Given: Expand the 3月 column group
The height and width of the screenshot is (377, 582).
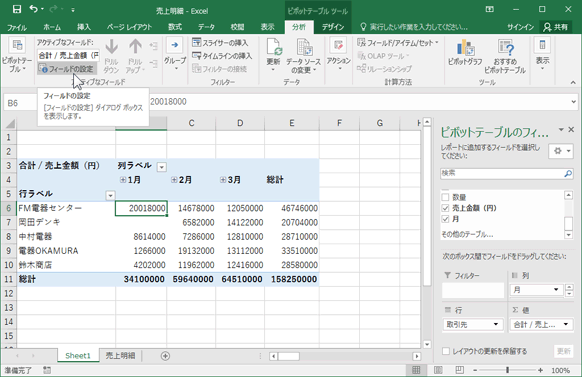Looking at the screenshot, I should [223, 180].
